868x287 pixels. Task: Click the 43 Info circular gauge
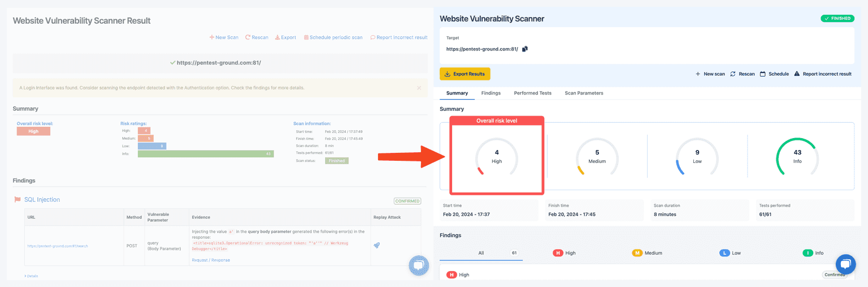797,157
